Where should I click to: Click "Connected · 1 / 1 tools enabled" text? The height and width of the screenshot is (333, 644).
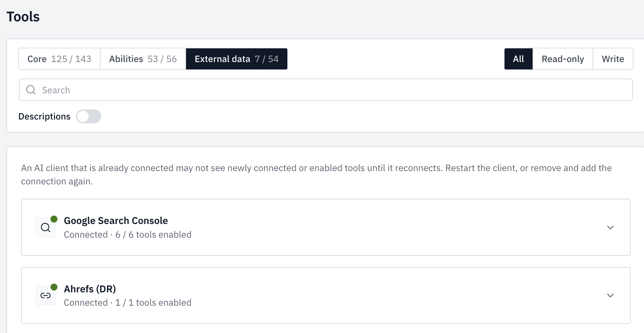(128, 303)
